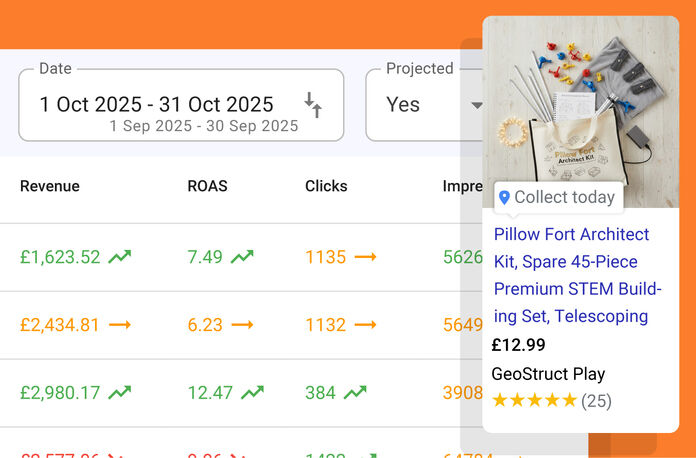Image resolution: width=696 pixels, height=458 pixels.
Task: Click the GeoStruct Play seller name
Action: click(x=548, y=374)
